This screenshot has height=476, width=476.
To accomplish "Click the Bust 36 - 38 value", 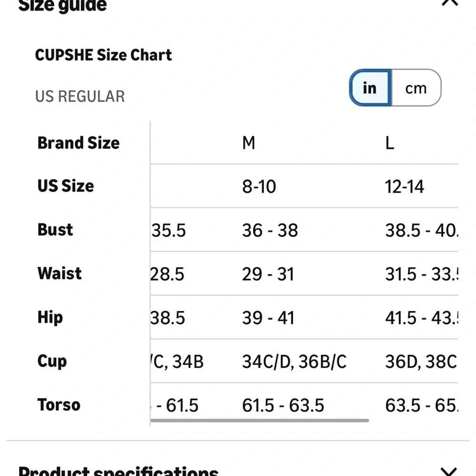I will tap(270, 230).
